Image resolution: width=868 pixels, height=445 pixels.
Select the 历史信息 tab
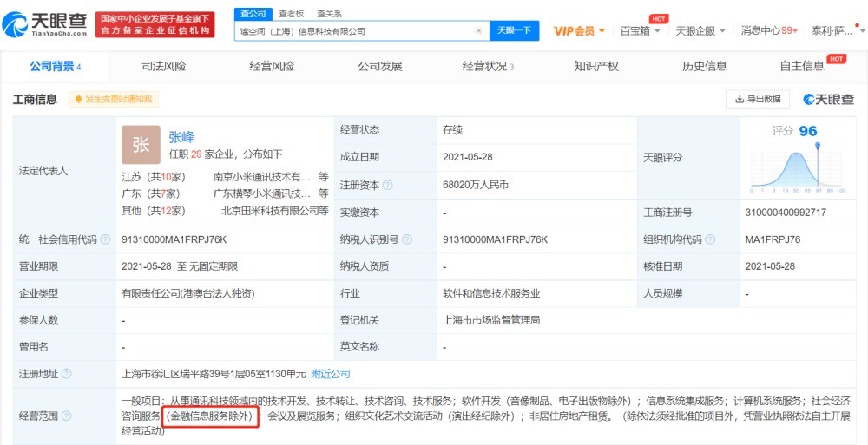[705, 67]
